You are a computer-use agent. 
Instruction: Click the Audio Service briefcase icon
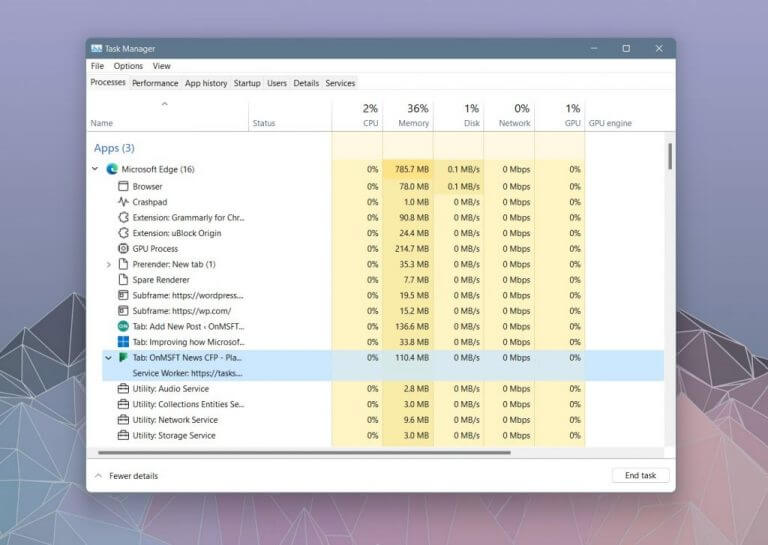pyautogui.click(x=123, y=389)
